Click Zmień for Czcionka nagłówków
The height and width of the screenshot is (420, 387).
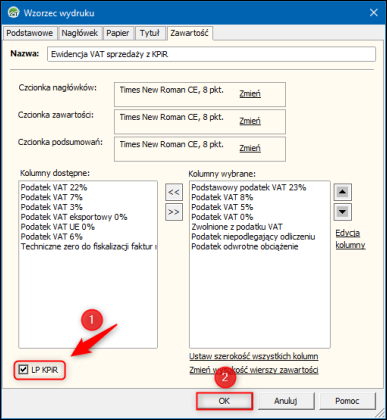pos(250,94)
